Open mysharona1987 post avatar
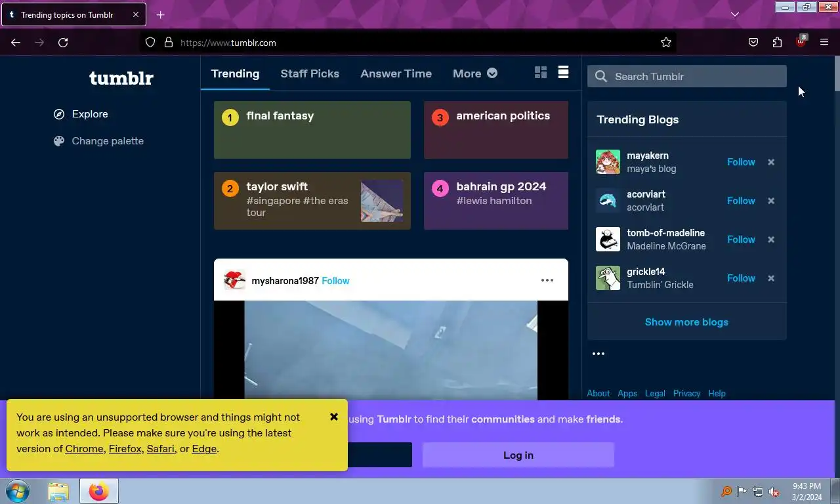The width and height of the screenshot is (840, 504). (x=235, y=280)
